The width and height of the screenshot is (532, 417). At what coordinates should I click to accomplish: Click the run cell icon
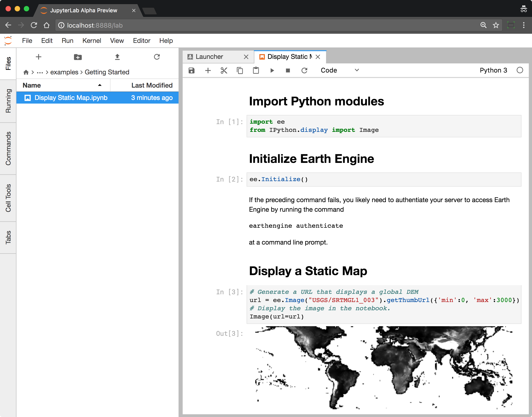tap(272, 70)
